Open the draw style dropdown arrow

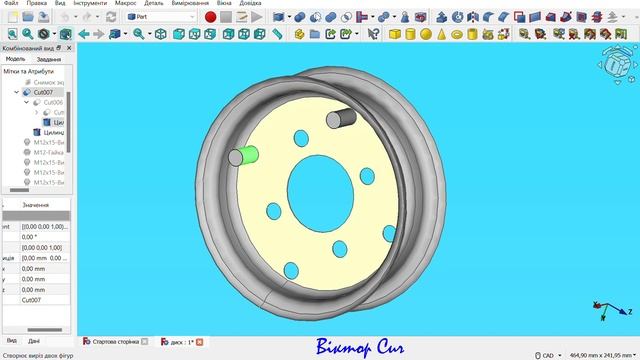(54, 34)
